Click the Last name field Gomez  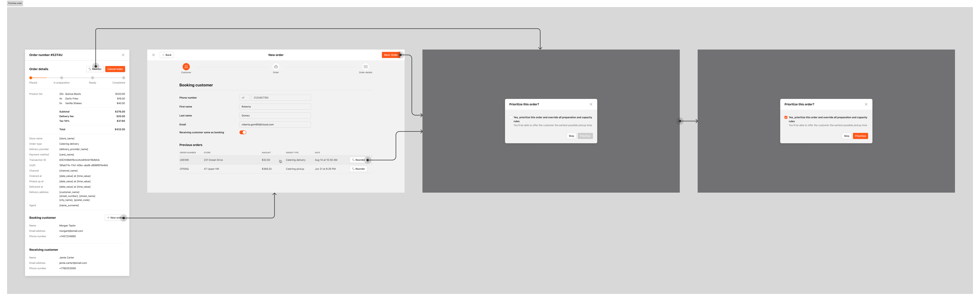[275, 116]
